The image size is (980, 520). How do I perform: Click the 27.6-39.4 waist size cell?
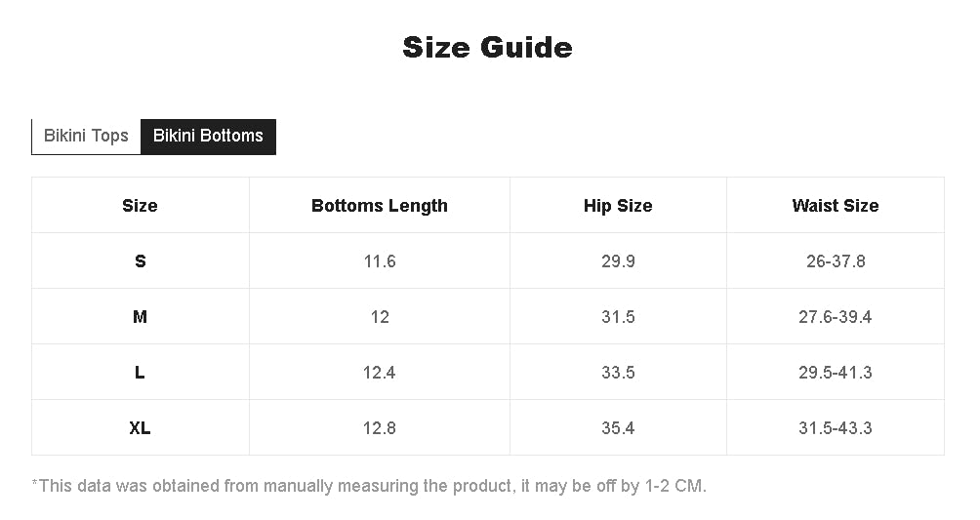[835, 317]
